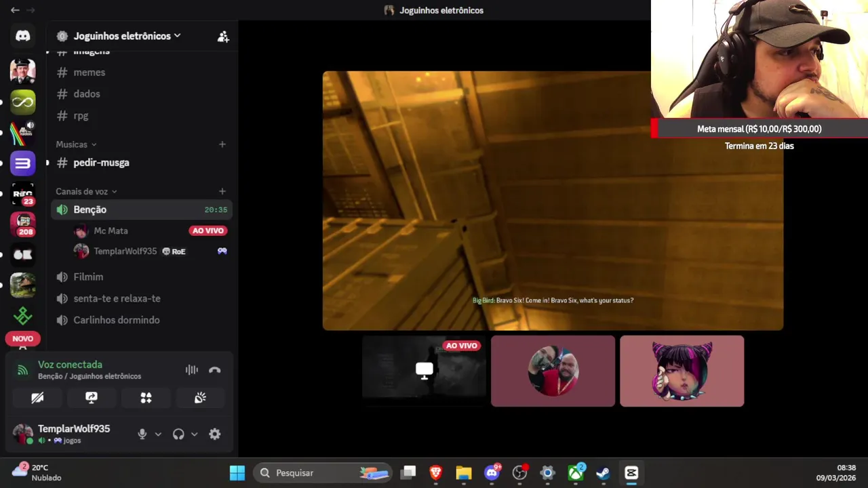Image resolution: width=868 pixels, height=488 pixels.
Task: Open CapCut icon on taskbar
Action: tap(631, 473)
